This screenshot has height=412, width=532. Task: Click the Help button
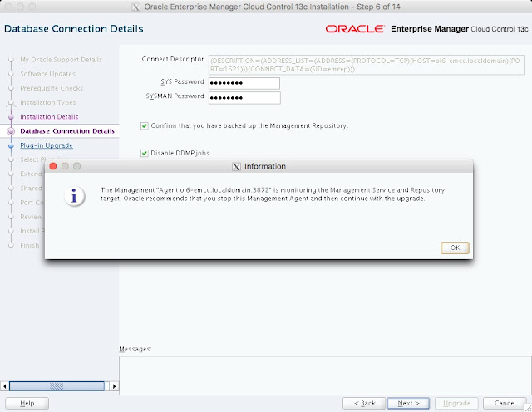pos(27,403)
